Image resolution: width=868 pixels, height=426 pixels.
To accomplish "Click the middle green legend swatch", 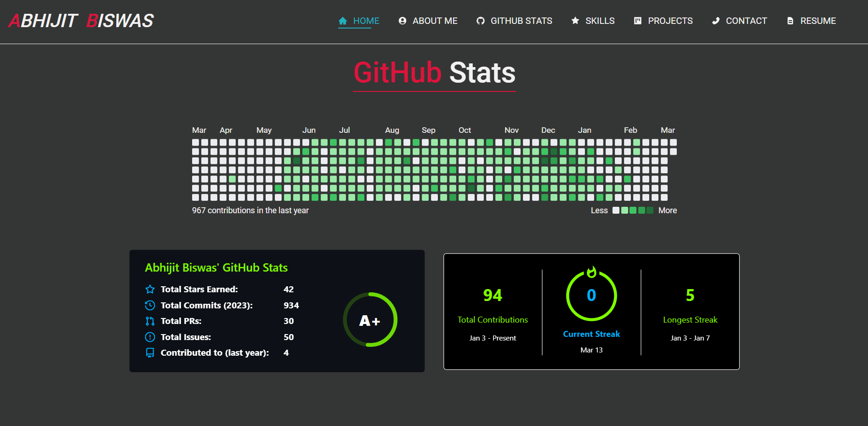I will 633,210.
